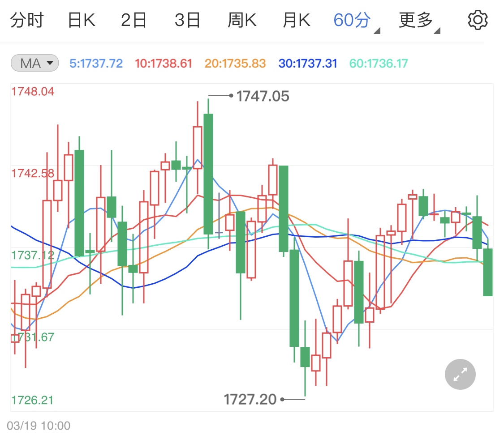The height and width of the screenshot is (435, 504).
Task: Click the tall green candle under 1747.05
Action: click(x=208, y=174)
